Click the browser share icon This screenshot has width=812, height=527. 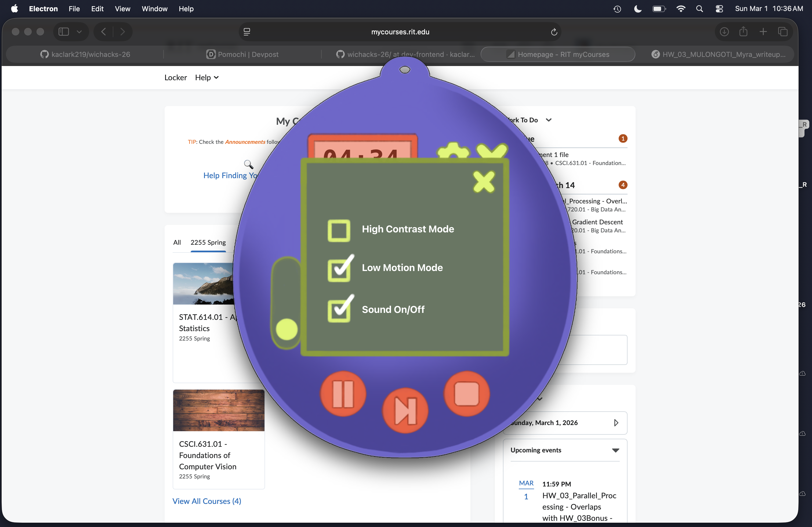pyautogui.click(x=743, y=32)
